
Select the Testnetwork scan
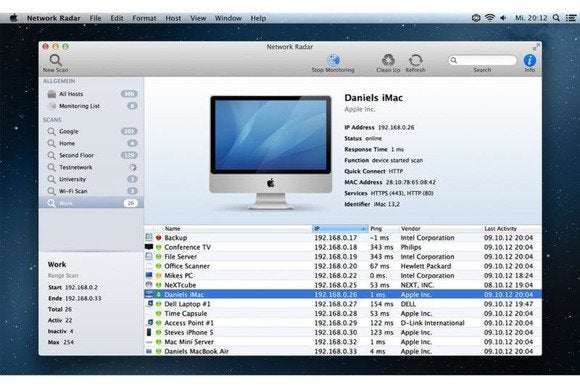point(91,167)
